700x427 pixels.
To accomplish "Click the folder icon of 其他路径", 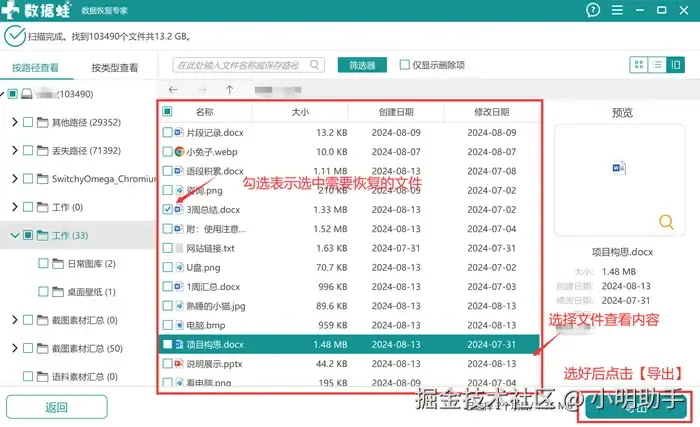I will point(42,122).
